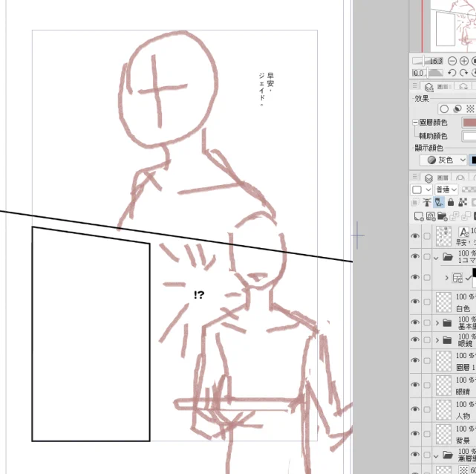Click the lock layer padlock icon
This screenshot has width=476, height=474.
451,202
